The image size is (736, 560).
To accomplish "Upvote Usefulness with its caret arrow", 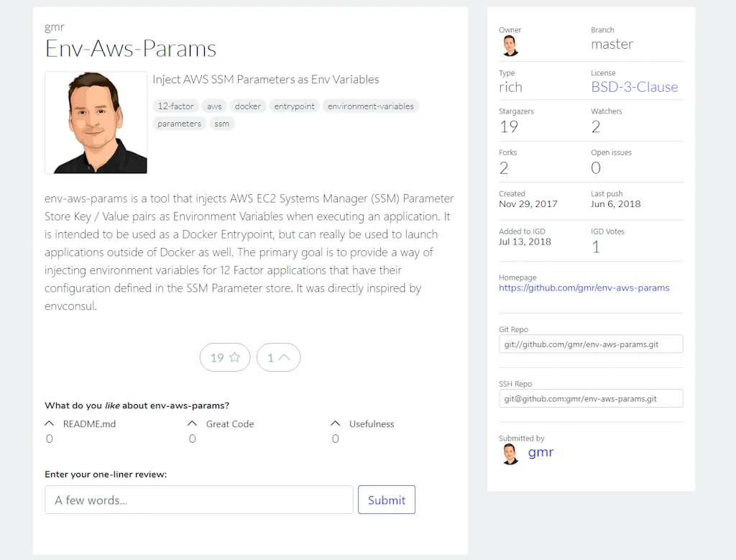I will click(335, 424).
